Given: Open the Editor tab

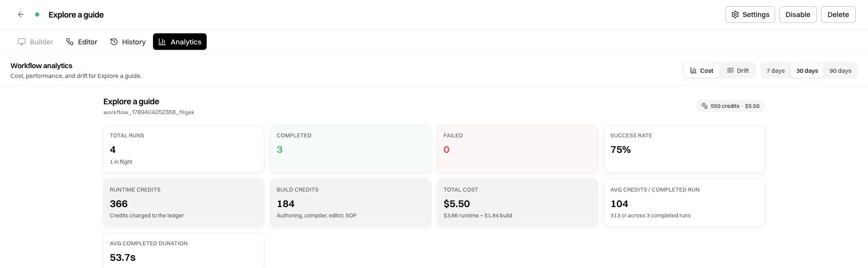Looking at the screenshot, I should [82, 42].
